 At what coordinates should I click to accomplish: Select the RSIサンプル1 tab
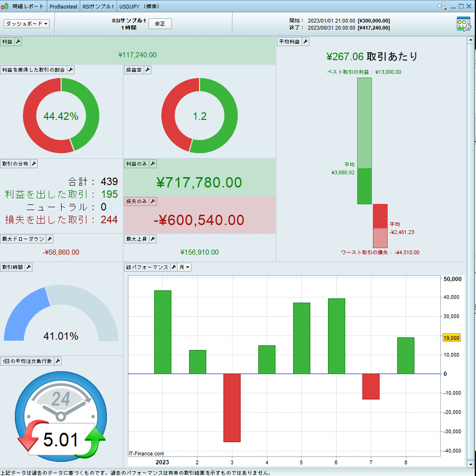98,6
